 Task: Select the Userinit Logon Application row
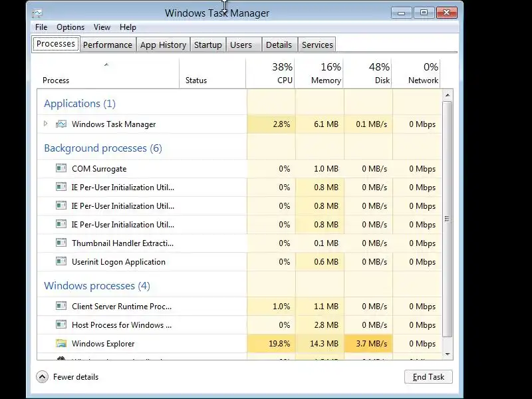239,261
